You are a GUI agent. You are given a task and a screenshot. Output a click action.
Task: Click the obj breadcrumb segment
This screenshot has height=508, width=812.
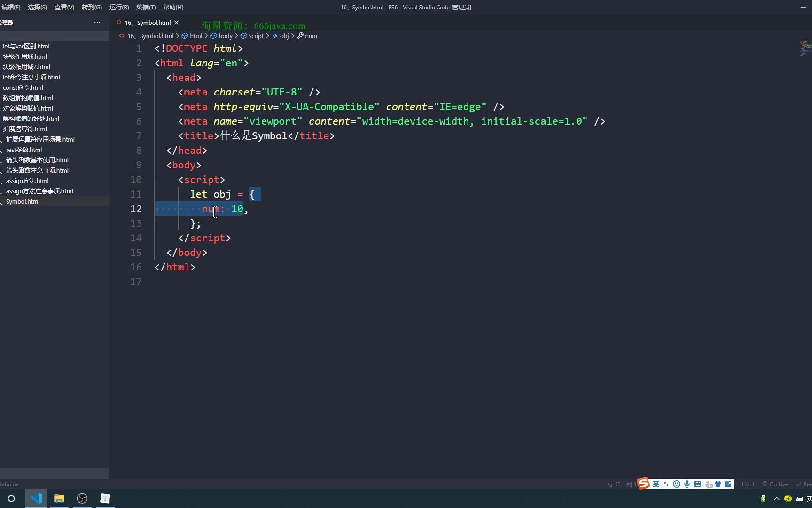(280, 36)
